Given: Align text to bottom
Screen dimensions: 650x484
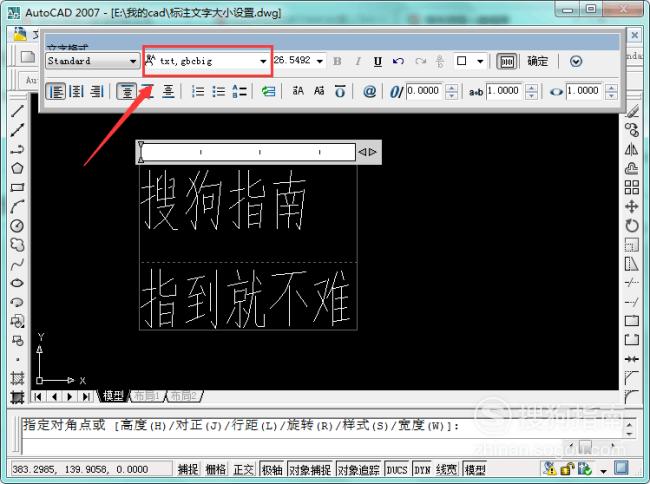Looking at the screenshot, I should click(168, 91).
